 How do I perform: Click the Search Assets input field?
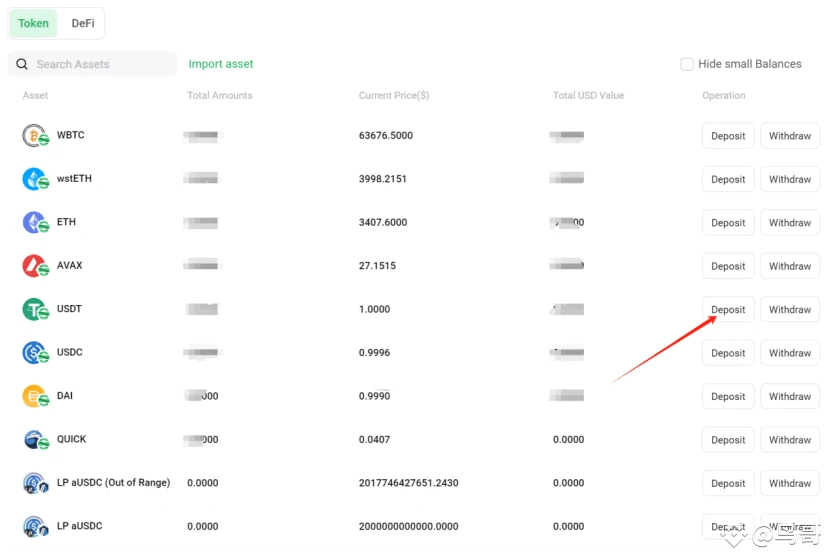point(100,64)
